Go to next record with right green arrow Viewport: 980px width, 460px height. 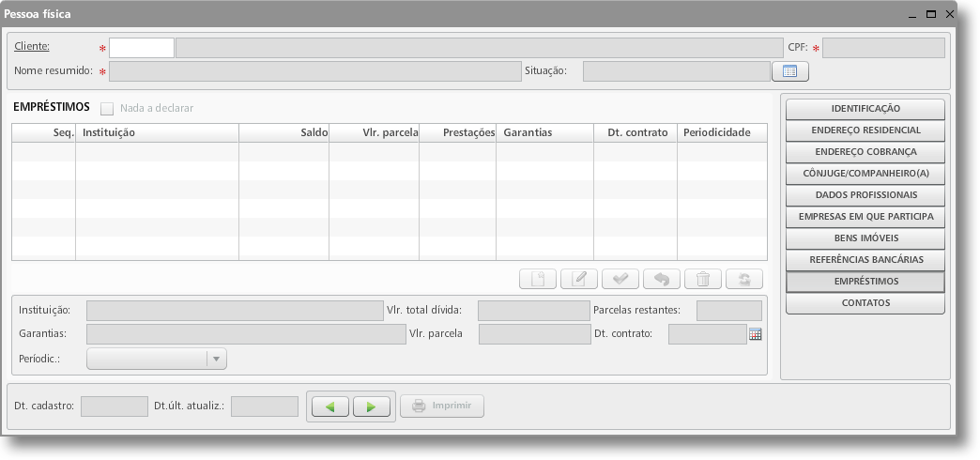[371, 406]
